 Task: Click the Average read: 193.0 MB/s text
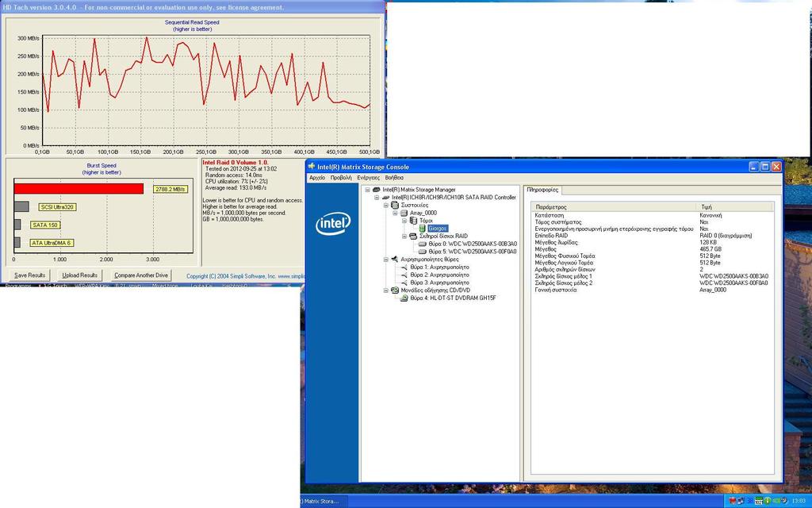pyautogui.click(x=236, y=187)
